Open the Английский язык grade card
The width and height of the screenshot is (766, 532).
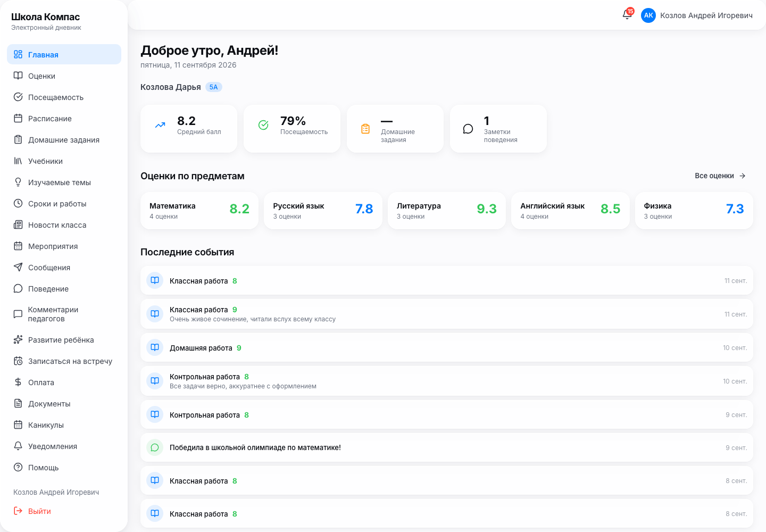[x=570, y=211]
